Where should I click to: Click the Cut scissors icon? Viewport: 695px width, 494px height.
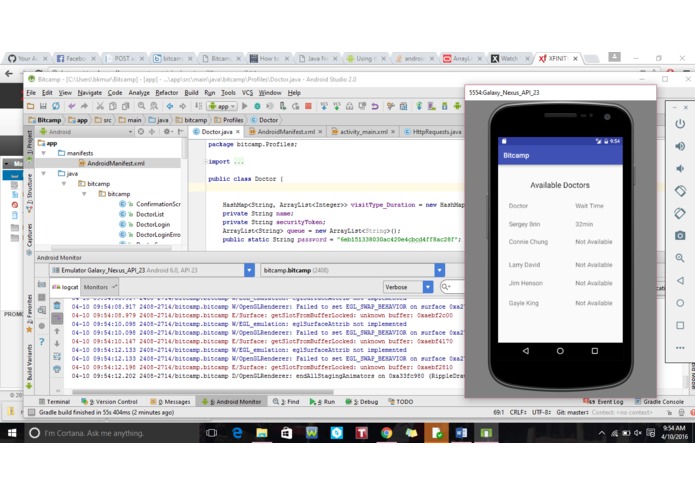coord(100,106)
